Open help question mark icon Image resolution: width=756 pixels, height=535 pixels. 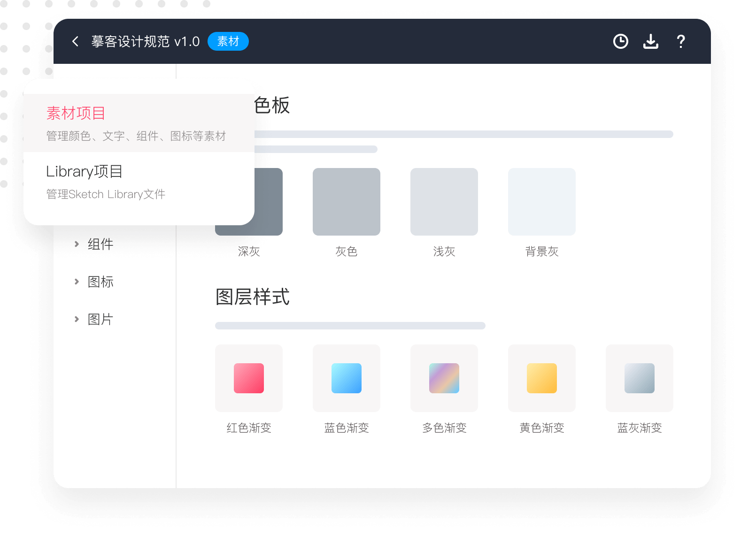coord(681,41)
